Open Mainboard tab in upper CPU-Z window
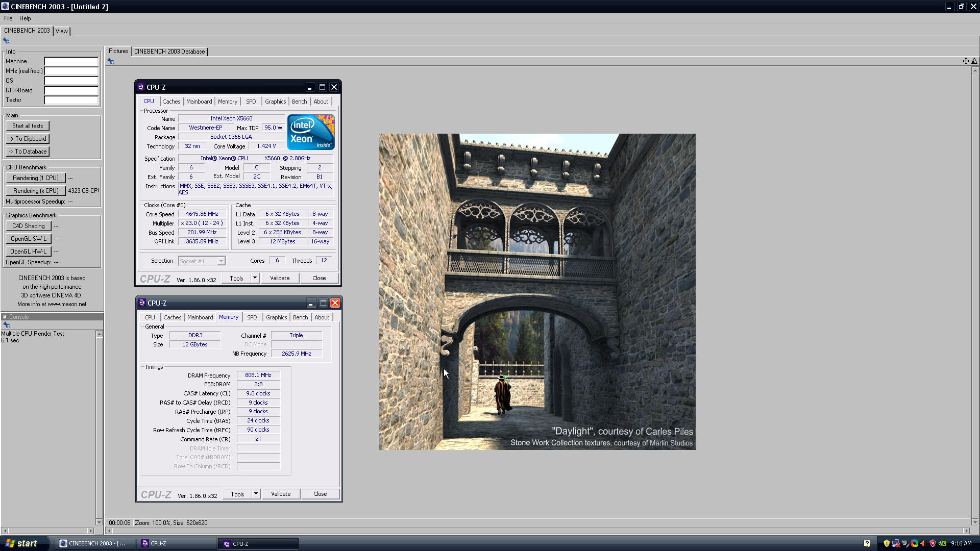 199,102
